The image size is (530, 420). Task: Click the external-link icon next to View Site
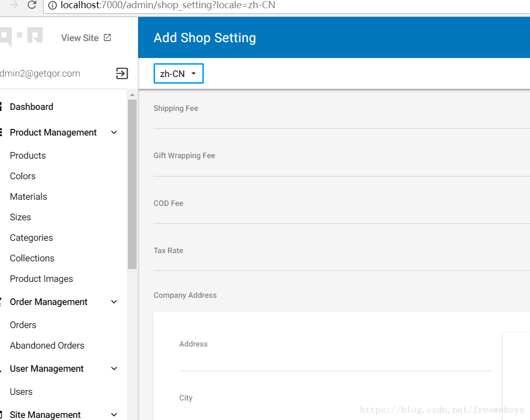pyautogui.click(x=107, y=37)
